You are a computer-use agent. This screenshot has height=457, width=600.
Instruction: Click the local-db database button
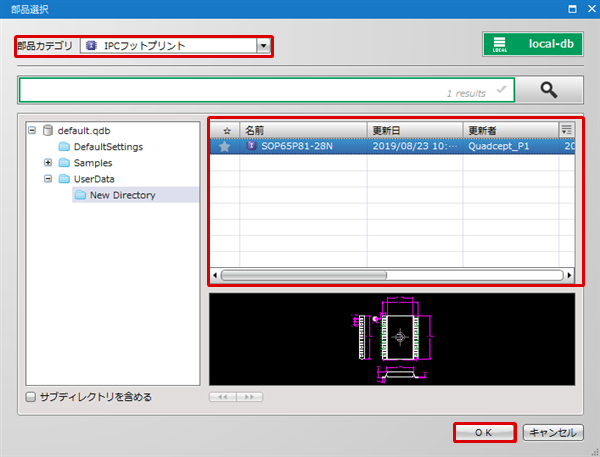(x=533, y=44)
